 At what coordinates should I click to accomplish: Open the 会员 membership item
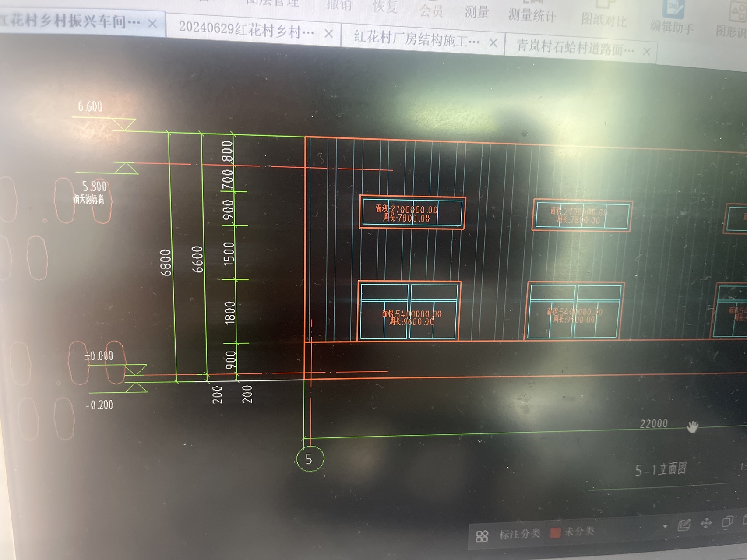[x=431, y=11]
